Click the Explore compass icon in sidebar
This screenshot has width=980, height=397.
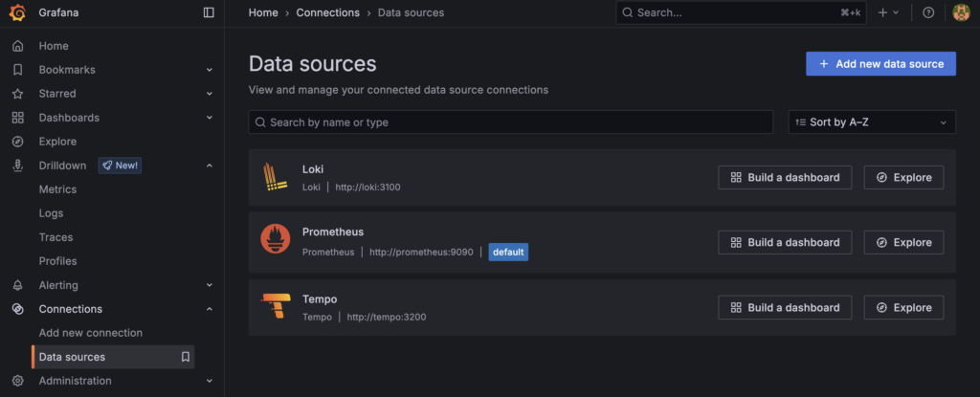[x=17, y=142]
